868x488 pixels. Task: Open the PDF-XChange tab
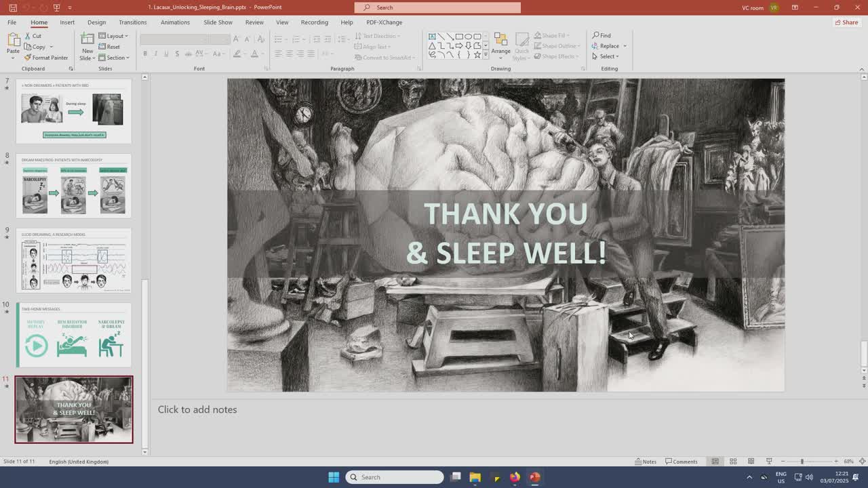(x=384, y=22)
